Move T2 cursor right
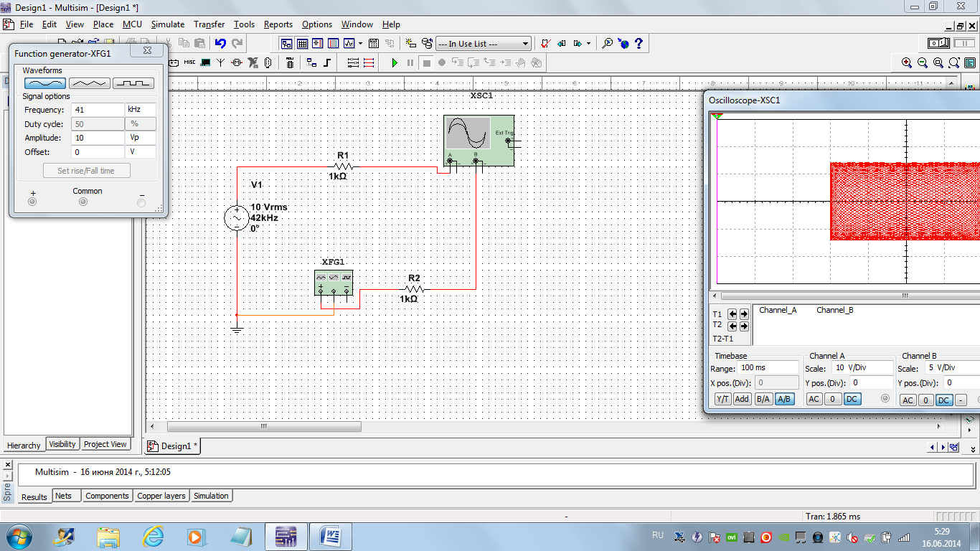Screen dimensions: 980x551 [x=744, y=326]
